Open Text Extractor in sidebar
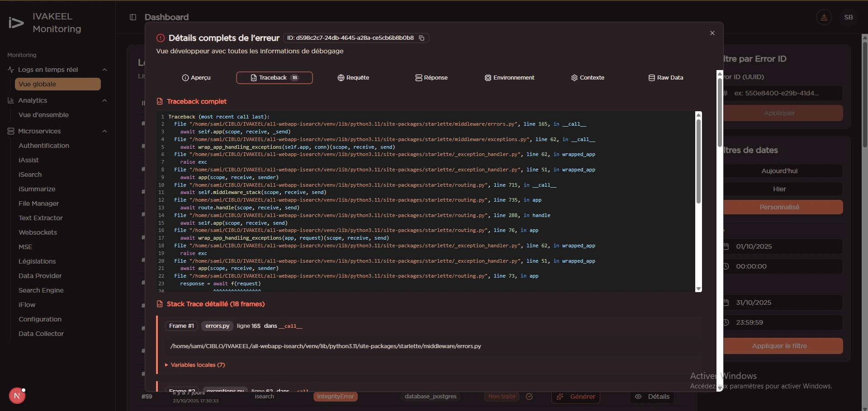868x411 pixels. pos(58,218)
